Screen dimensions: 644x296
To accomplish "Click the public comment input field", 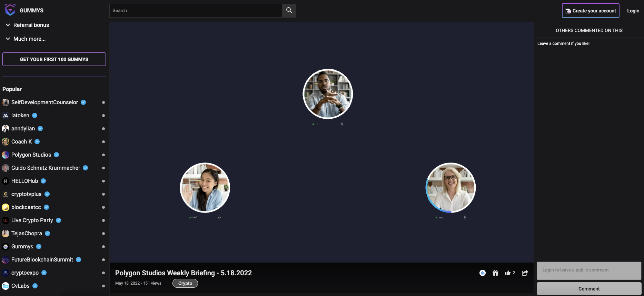I will pos(589,270).
